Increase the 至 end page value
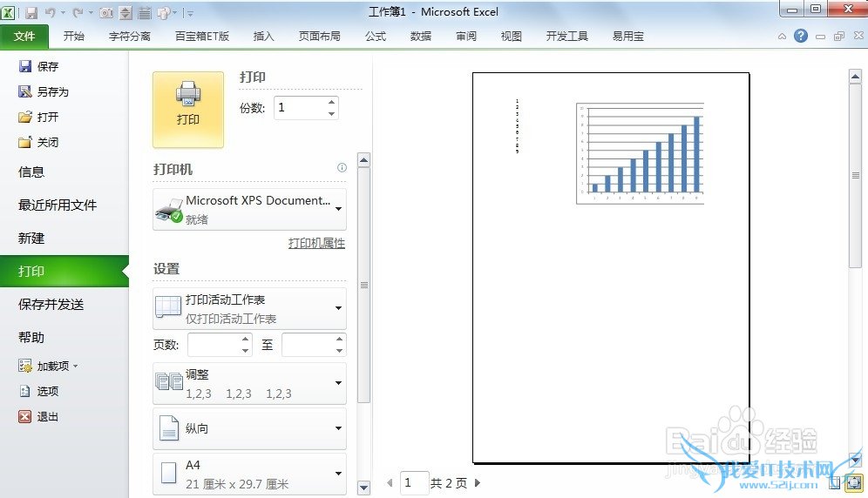868x498 pixels. coord(339,340)
